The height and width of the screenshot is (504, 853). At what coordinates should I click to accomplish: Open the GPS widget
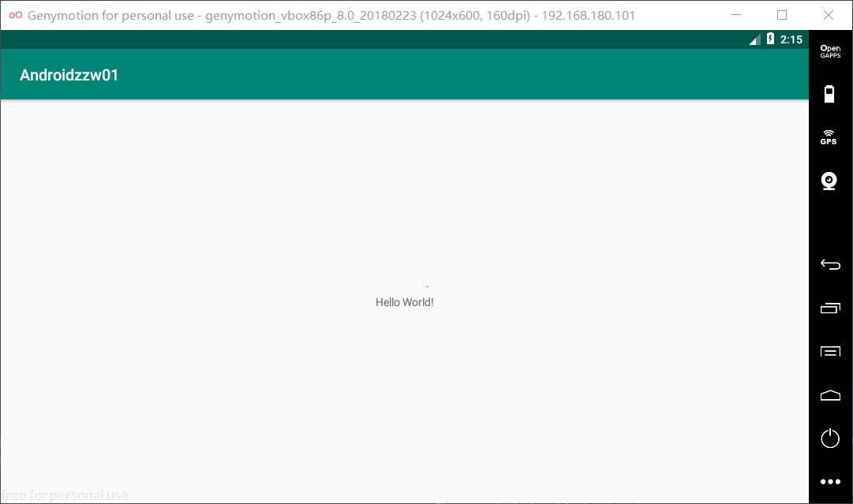pyautogui.click(x=829, y=137)
